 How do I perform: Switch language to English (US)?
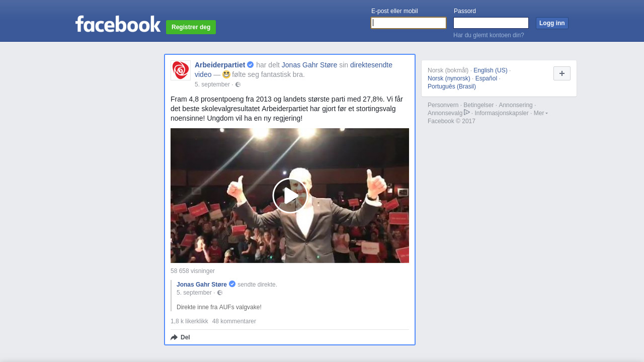click(x=491, y=70)
